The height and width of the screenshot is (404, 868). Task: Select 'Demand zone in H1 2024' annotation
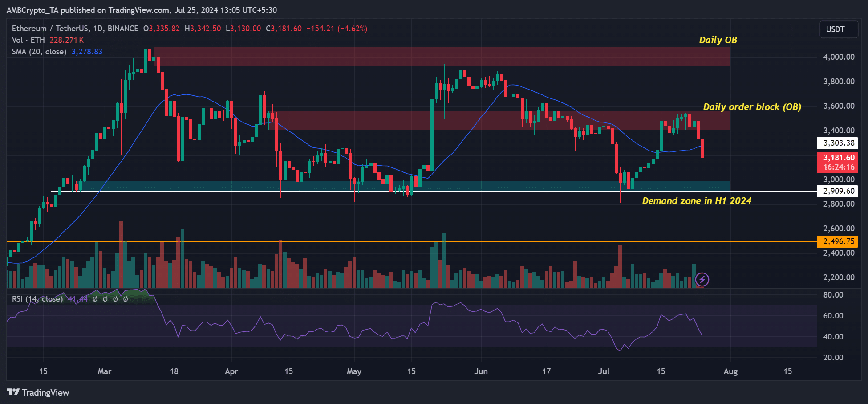coord(697,201)
